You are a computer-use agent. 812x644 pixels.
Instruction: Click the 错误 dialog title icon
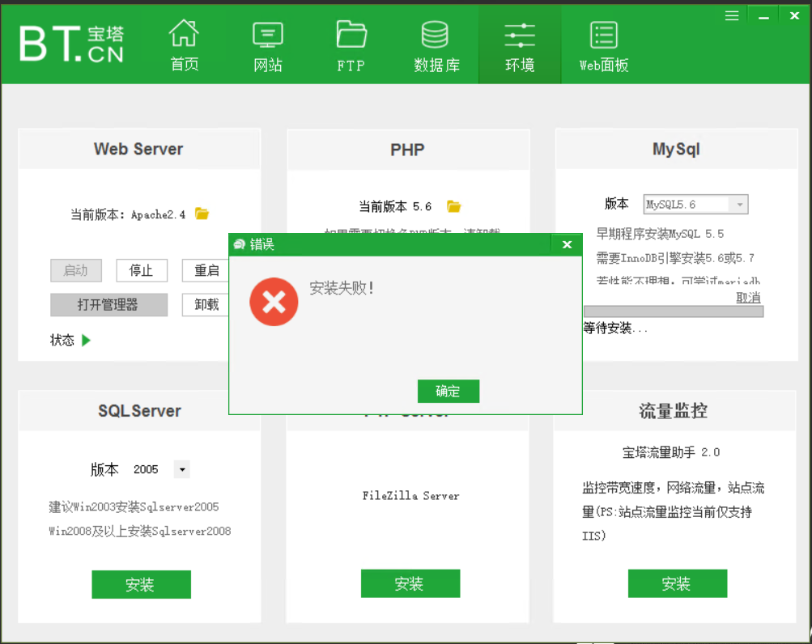pos(239,244)
